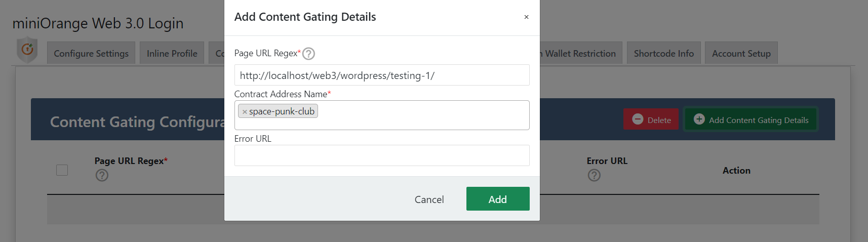This screenshot has width=868, height=242.
Task: Click into the empty Error URL input field
Action: (x=382, y=155)
